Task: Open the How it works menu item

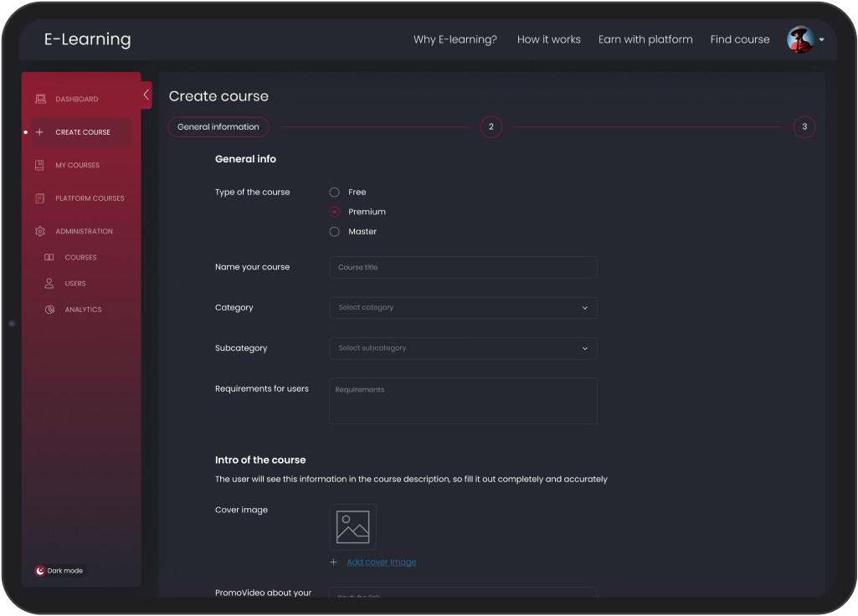Action: click(548, 39)
